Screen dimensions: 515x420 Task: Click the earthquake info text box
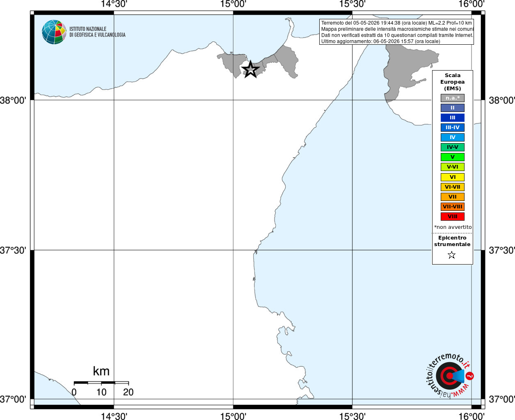397,32
